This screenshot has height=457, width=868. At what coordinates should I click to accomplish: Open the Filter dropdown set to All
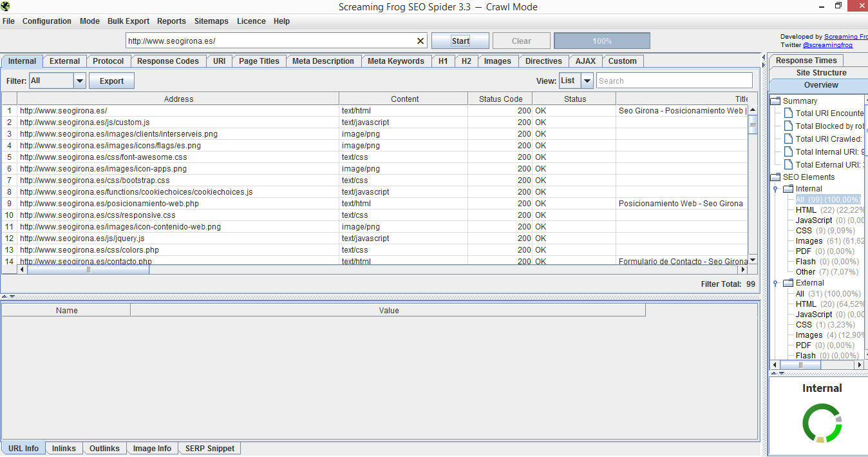click(x=57, y=81)
